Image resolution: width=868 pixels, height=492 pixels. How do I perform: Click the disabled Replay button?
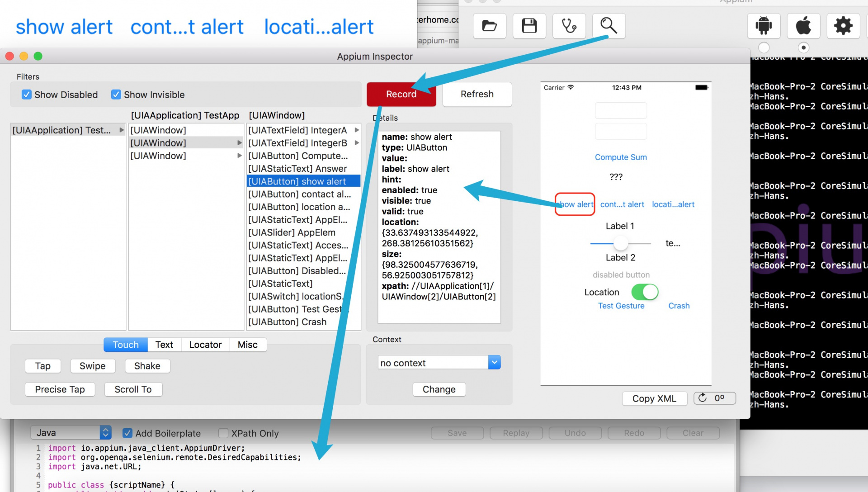tap(516, 433)
